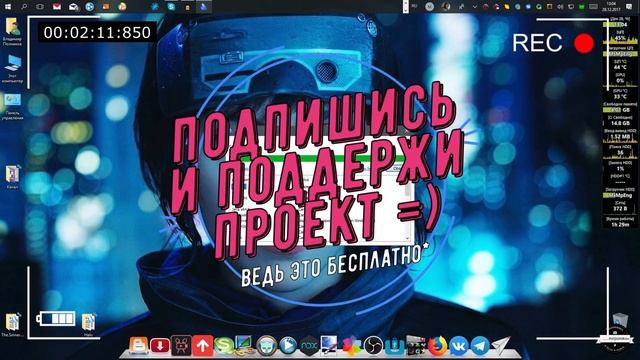Open the white paper-plane icon in dock
Image resolution: width=640 pixels, height=360 pixels.
pos(501,345)
